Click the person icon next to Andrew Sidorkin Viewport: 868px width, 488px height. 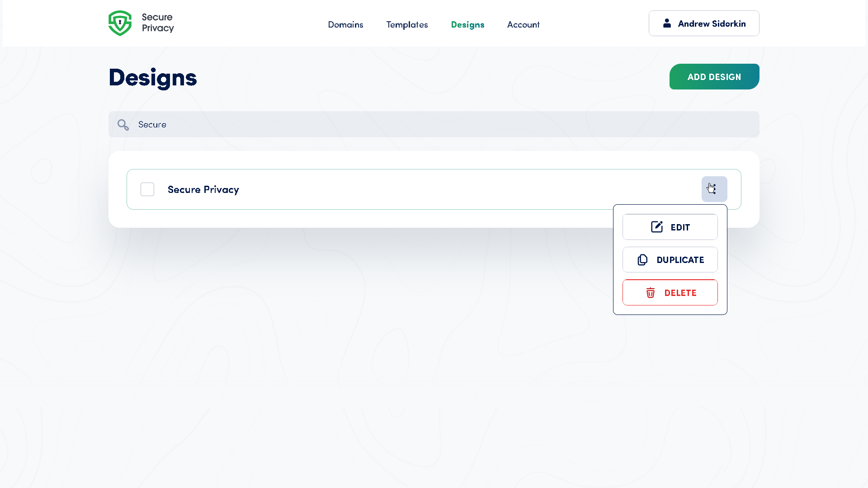click(667, 23)
